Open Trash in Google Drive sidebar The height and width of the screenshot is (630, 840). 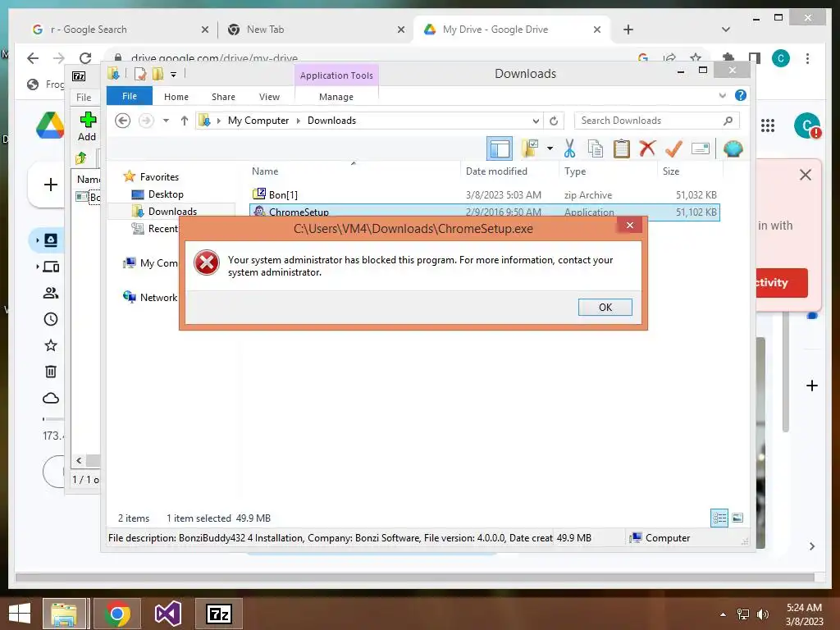[x=50, y=372]
